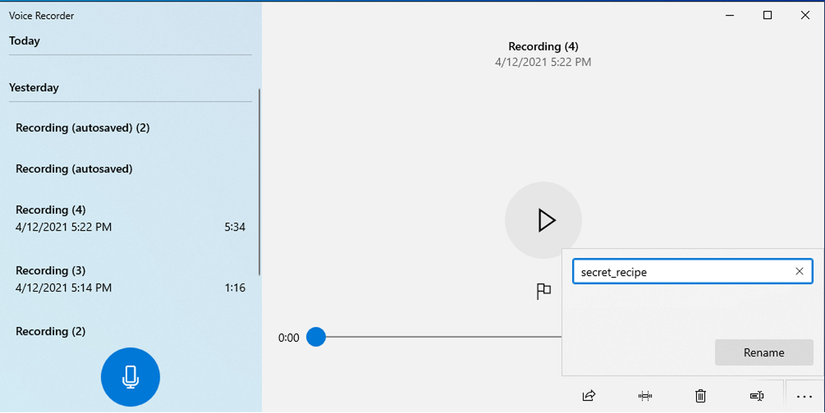Add a marker with the flag icon
Screen dimensions: 825x413
[x=544, y=291]
